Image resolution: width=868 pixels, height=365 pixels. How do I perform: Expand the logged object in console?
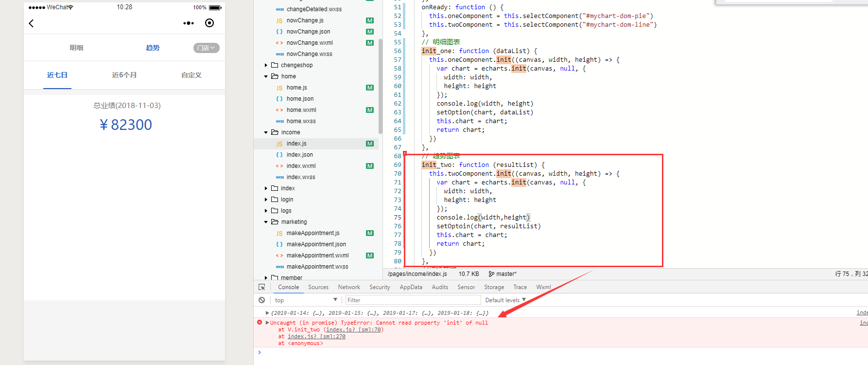[x=267, y=313]
